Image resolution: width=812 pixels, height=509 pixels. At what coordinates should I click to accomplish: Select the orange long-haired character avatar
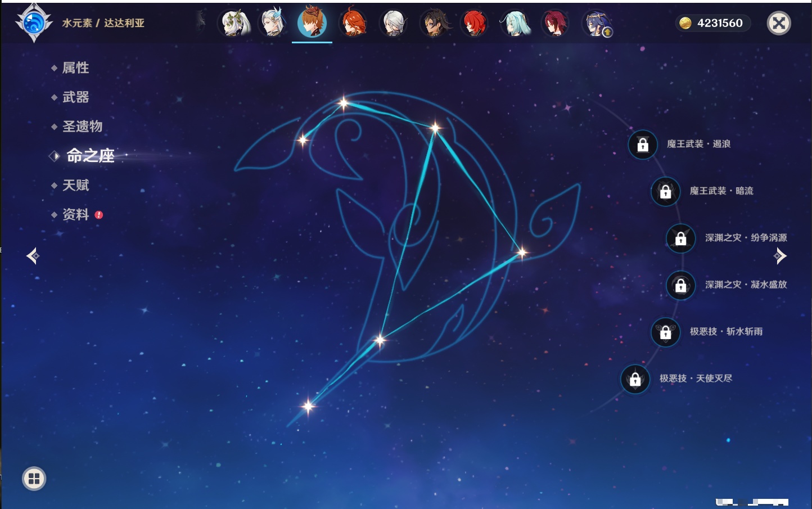353,23
